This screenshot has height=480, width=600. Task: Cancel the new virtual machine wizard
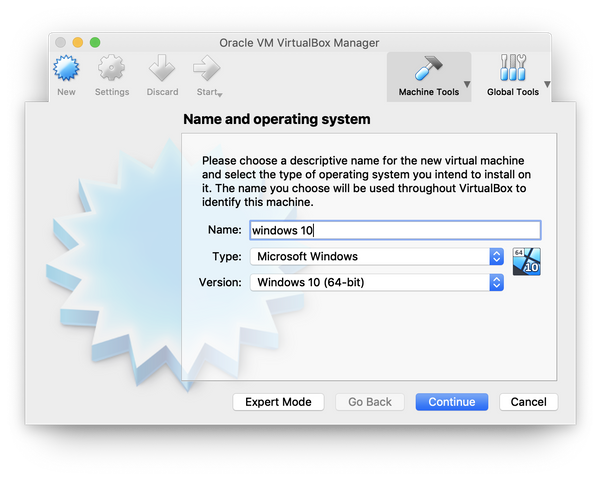point(528,402)
